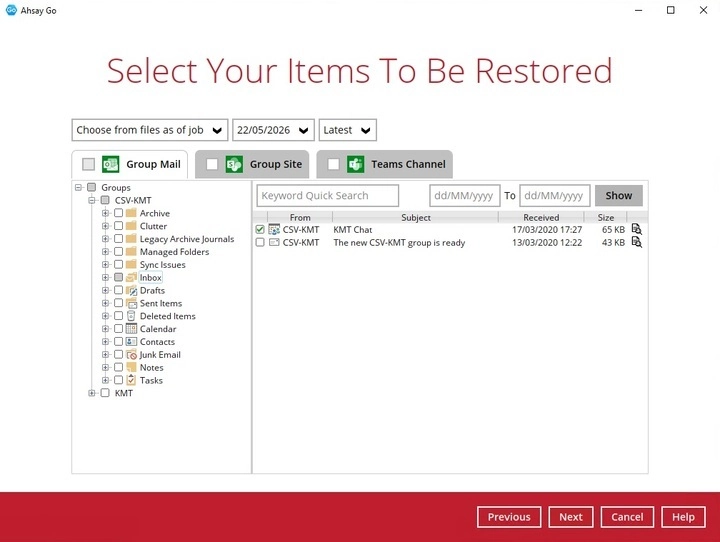The width and height of the screenshot is (720, 542).
Task: Collapse the CSV-KMT group node
Action: [x=92, y=200]
